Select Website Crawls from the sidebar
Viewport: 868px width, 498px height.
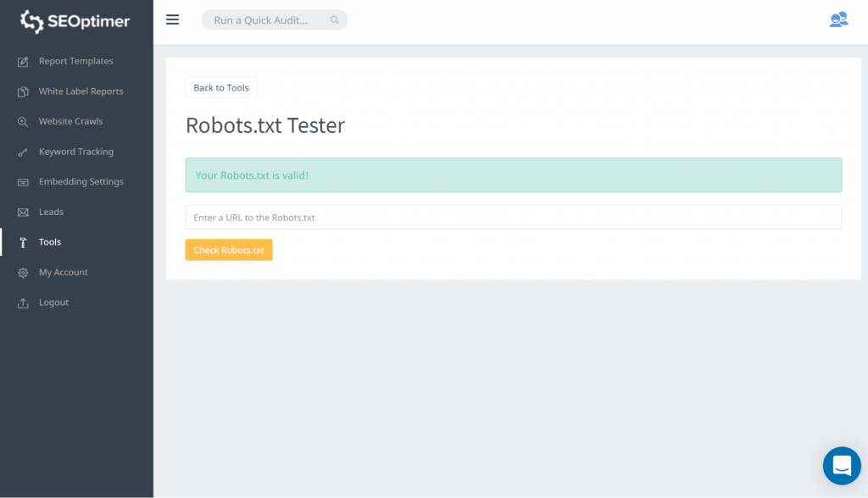(70, 122)
